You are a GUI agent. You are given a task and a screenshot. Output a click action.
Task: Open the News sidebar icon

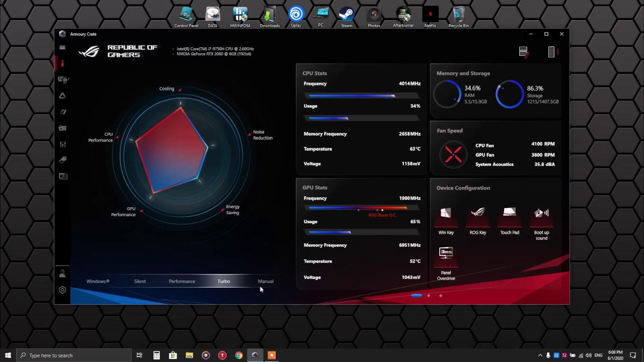click(63, 176)
